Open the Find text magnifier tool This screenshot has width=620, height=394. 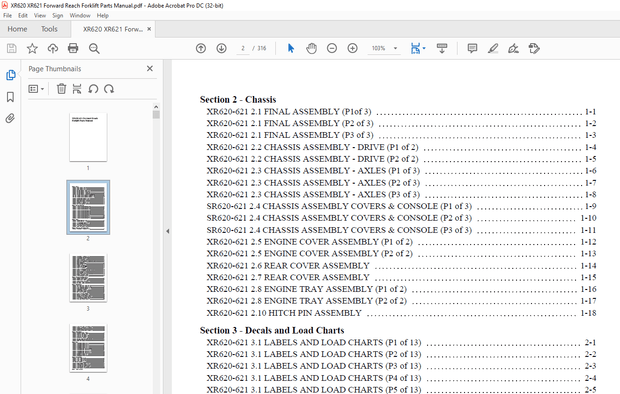pyautogui.click(x=94, y=48)
